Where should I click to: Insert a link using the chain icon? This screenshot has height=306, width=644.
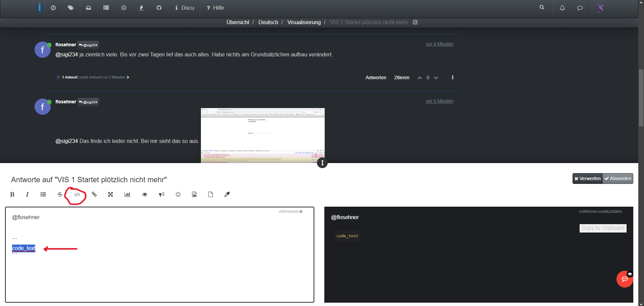(94, 195)
